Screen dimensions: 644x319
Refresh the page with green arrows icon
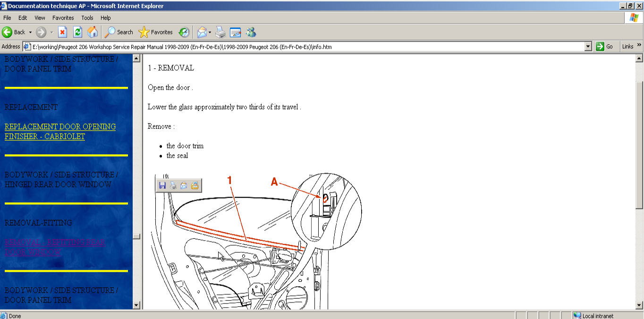click(x=78, y=32)
